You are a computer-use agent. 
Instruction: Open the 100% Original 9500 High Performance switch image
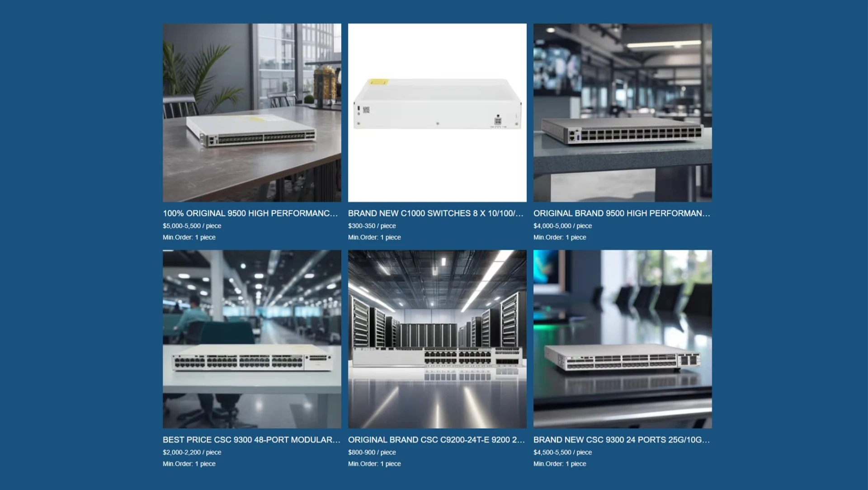(x=252, y=113)
